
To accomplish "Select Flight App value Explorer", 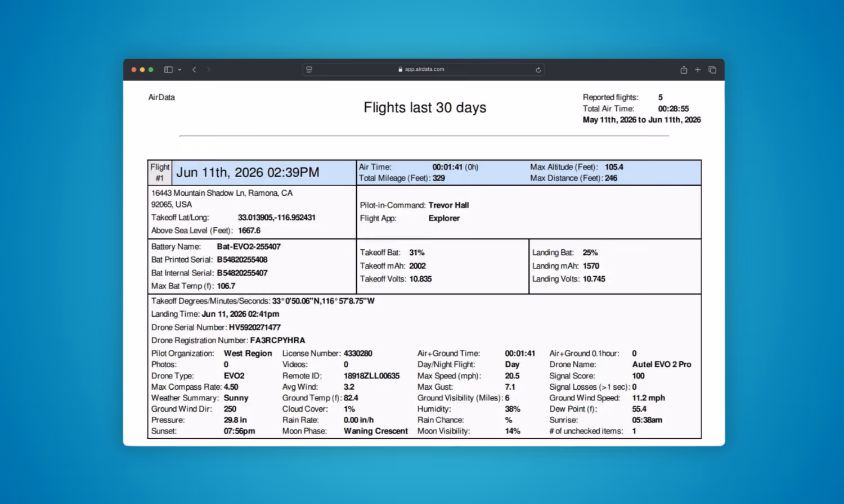I will 444,218.
